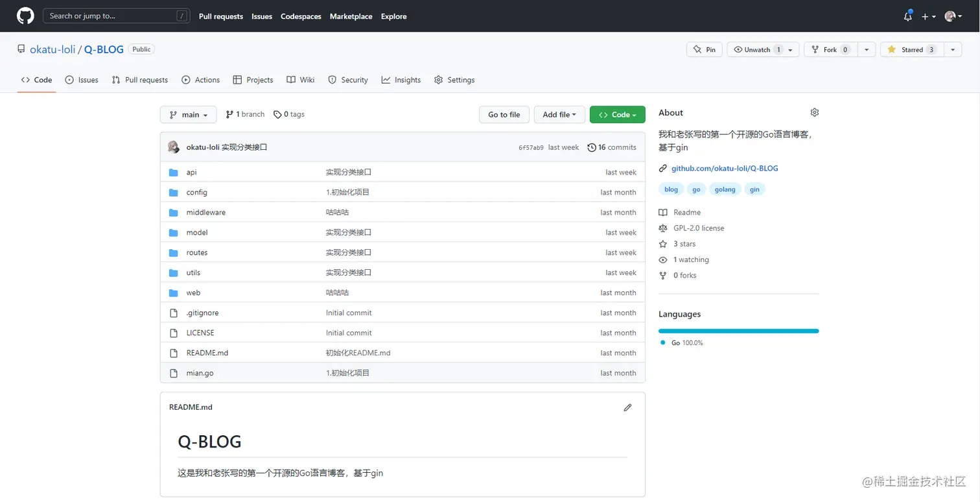Viewport: 980px width, 502px height.
Task: Expand the Starred lists dropdown arrow
Action: click(x=952, y=50)
